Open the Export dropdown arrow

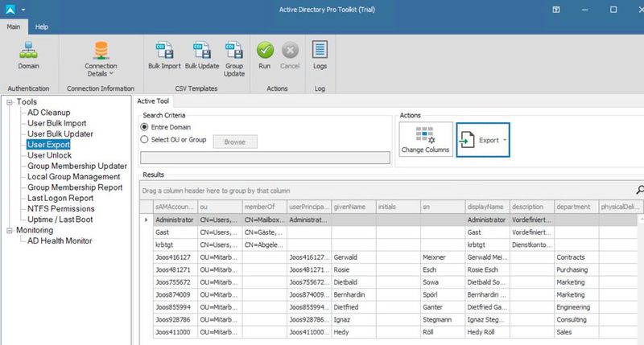click(505, 140)
